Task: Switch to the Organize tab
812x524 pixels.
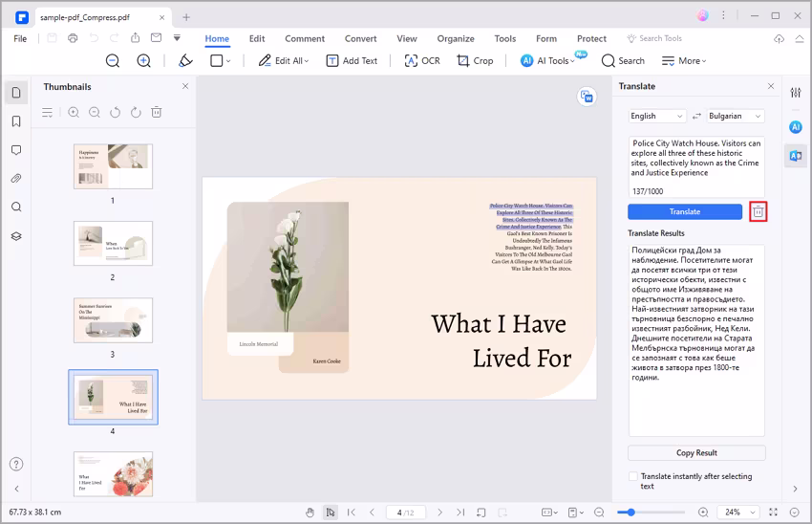Action: tap(456, 38)
